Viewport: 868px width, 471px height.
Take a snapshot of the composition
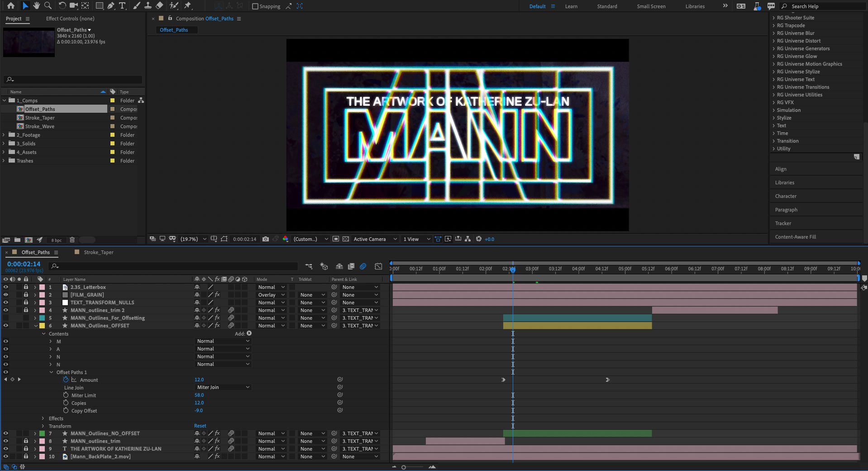(x=266, y=239)
